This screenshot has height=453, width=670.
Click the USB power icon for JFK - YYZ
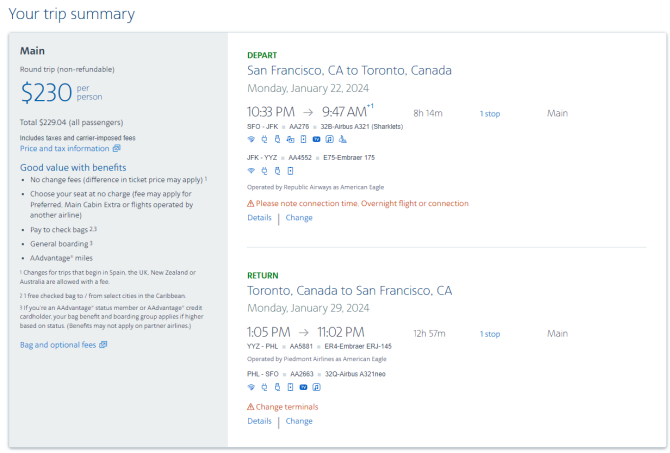tap(277, 171)
